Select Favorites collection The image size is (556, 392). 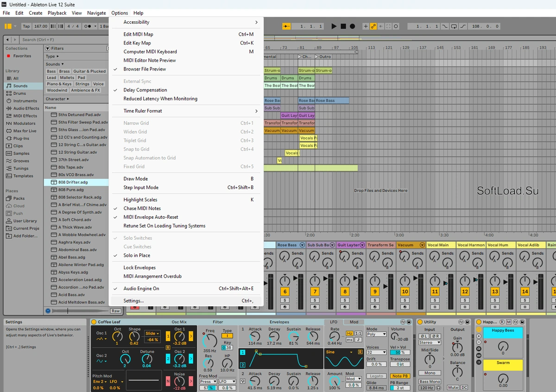pos(22,56)
